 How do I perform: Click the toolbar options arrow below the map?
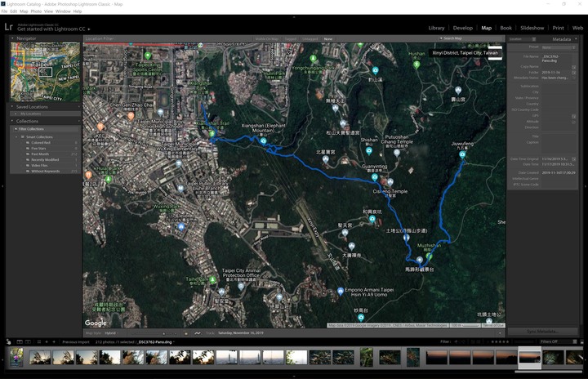pyautogui.click(x=500, y=332)
